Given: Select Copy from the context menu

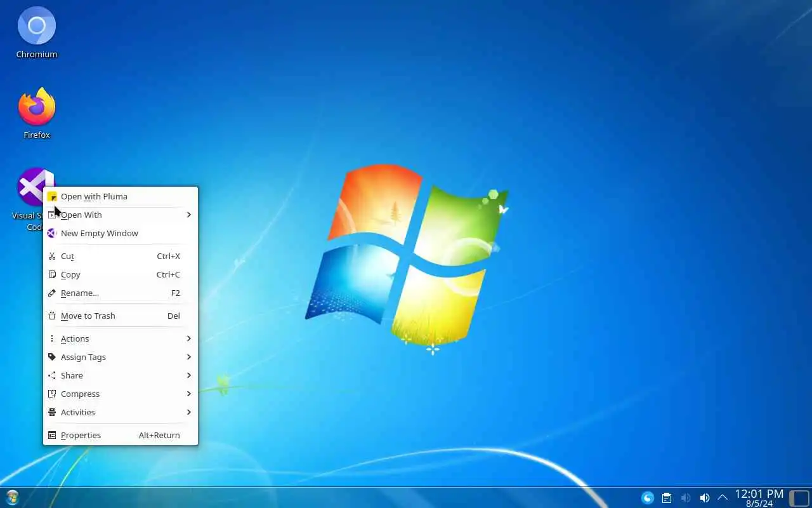Looking at the screenshot, I should click(121, 274).
